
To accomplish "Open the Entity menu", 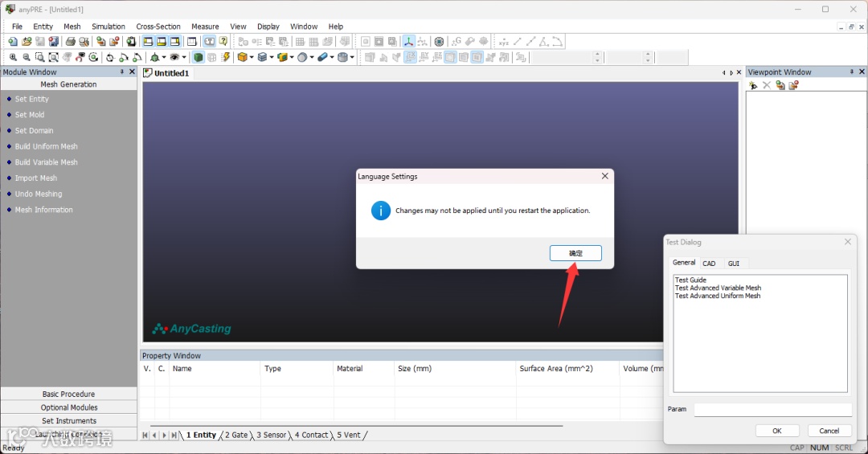I will (43, 26).
